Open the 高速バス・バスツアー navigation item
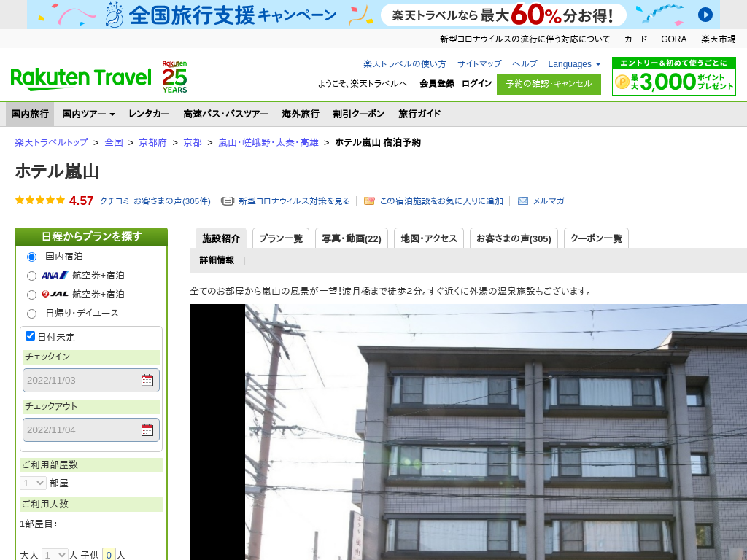 point(226,114)
